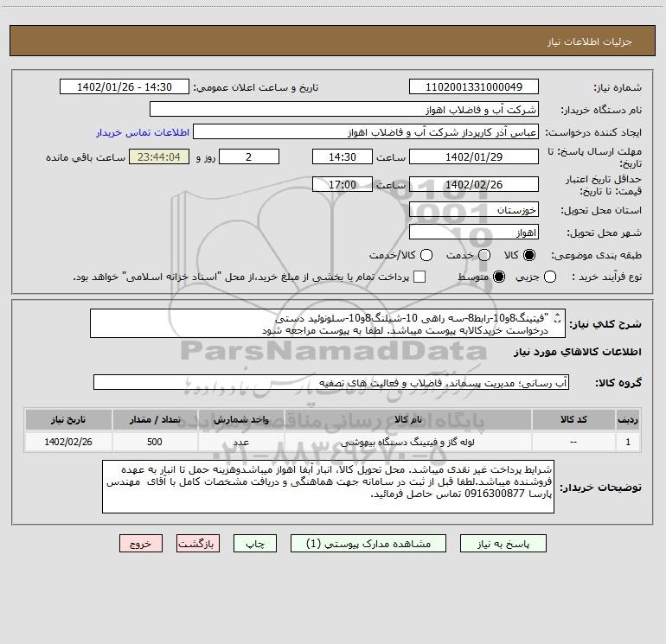Click the مشاهده مدارک پیوستی (1) button

tap(368, 544)
